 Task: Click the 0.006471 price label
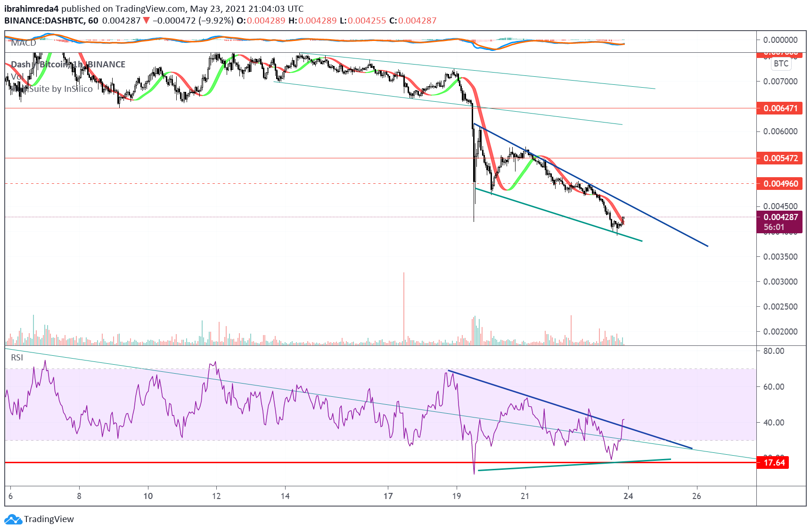pyautogui.click(x=780, y=108)
